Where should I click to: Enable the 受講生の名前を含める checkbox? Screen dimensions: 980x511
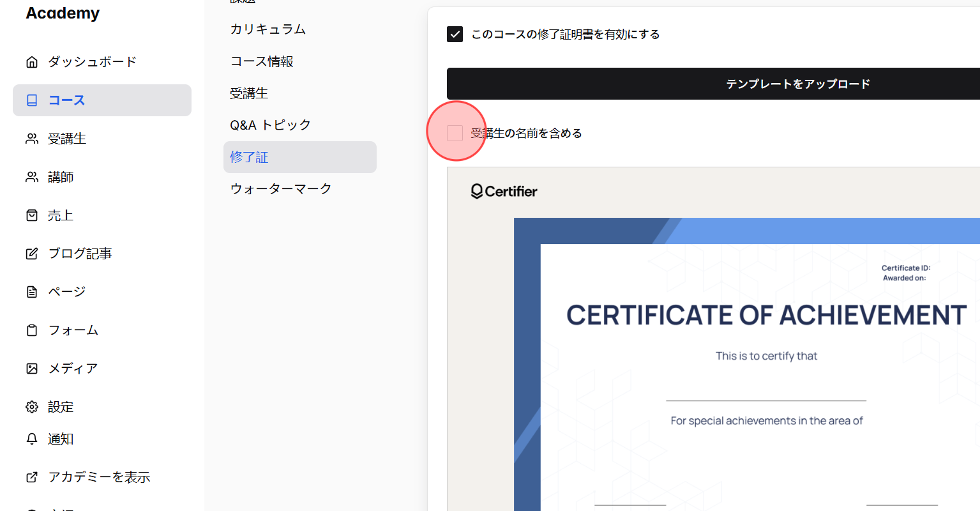click(455, 133)
